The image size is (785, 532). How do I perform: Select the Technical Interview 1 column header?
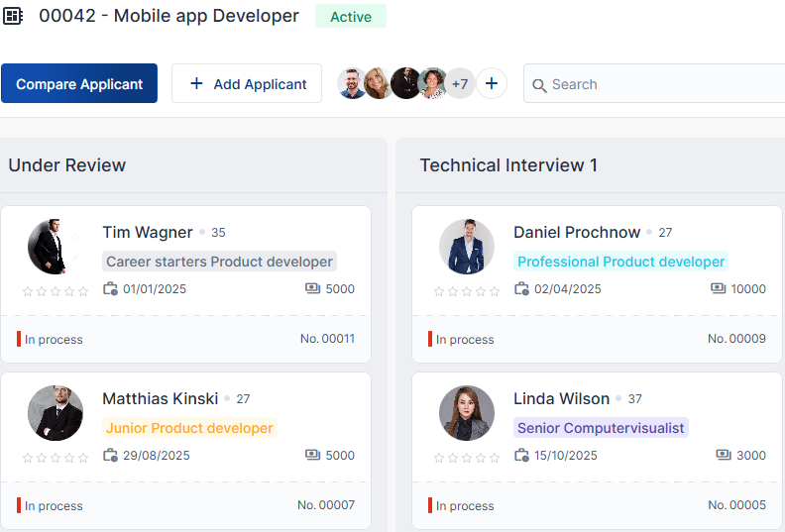tap(508, 165)
